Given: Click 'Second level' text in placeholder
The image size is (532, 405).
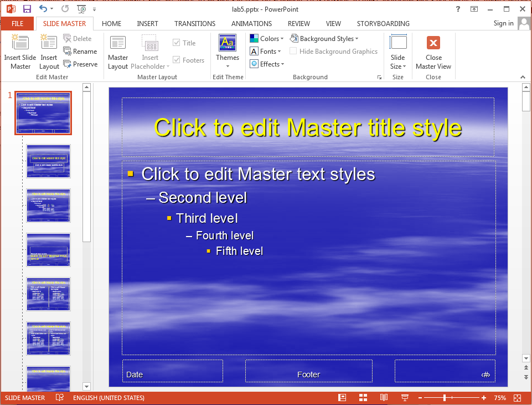Looking at the screenshot, I should [203, 198].
